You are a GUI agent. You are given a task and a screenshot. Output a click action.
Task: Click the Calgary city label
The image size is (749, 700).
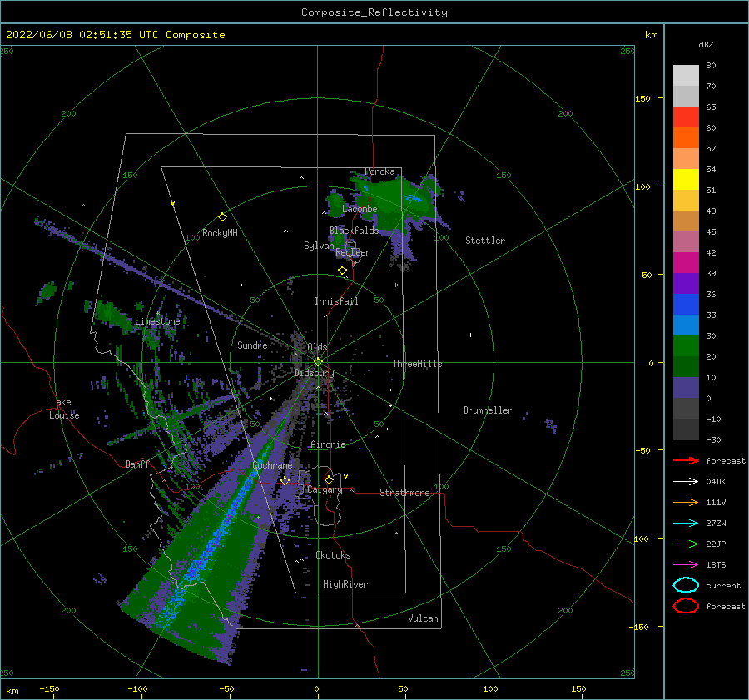point(325,489)
